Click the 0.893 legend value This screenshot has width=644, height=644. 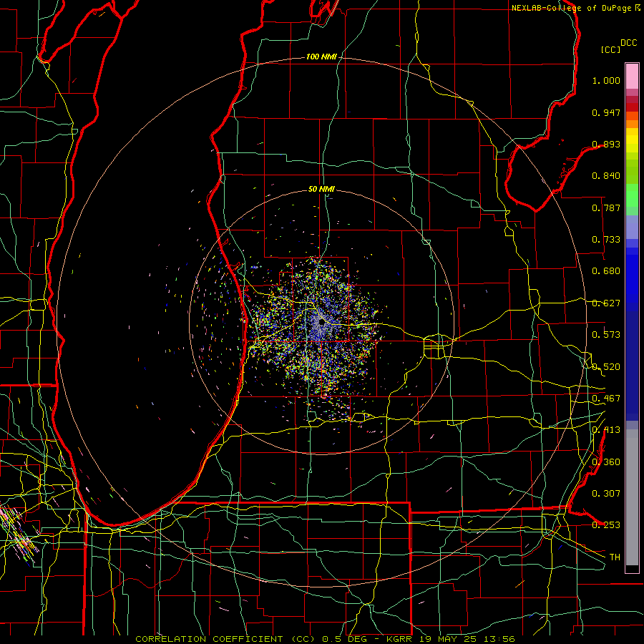[606, 144]
